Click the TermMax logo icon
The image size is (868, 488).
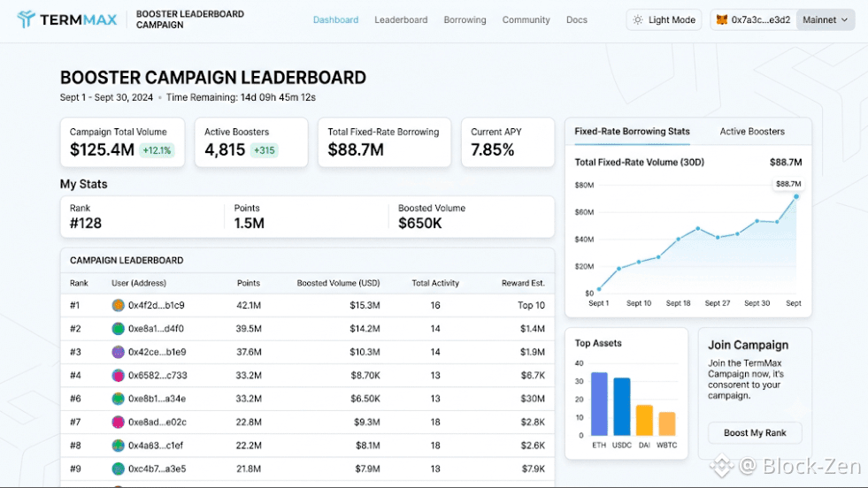(x=26, y=19)
